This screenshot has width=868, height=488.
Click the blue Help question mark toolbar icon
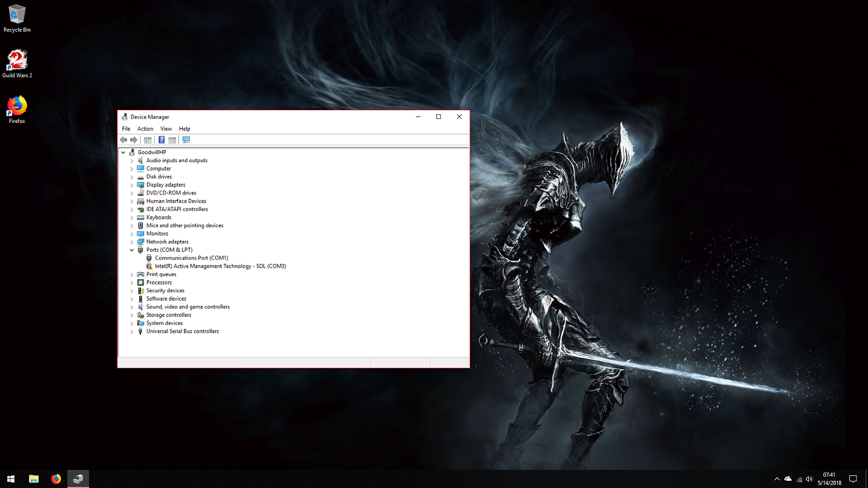pos(162,140)
